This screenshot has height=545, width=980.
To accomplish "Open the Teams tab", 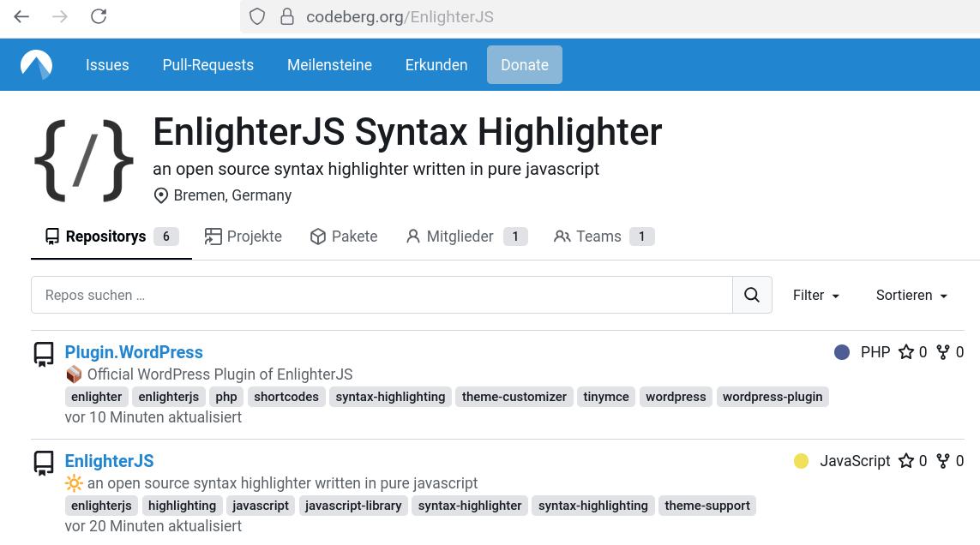I will click(604, 237).
